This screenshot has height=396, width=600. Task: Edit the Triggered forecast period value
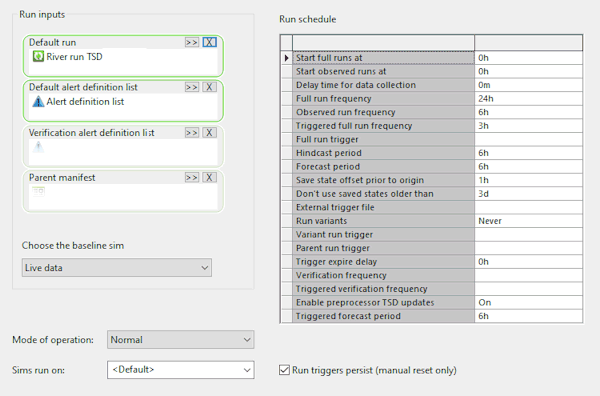(528, 316)
